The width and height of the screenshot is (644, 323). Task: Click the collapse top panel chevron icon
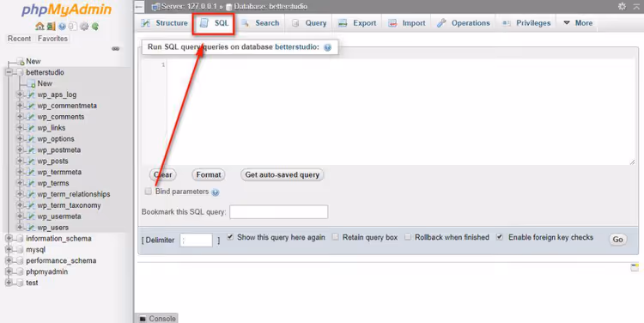(x=636, y=6)
